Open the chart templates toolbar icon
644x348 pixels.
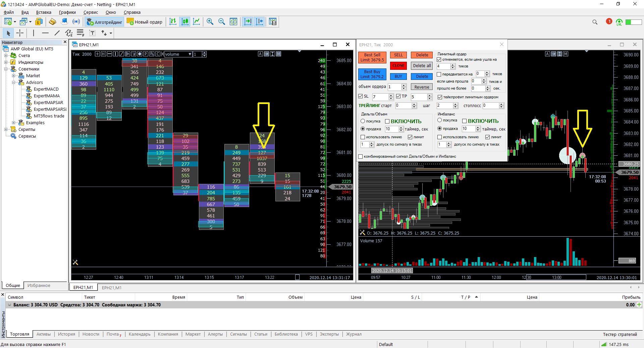[273, 22]
